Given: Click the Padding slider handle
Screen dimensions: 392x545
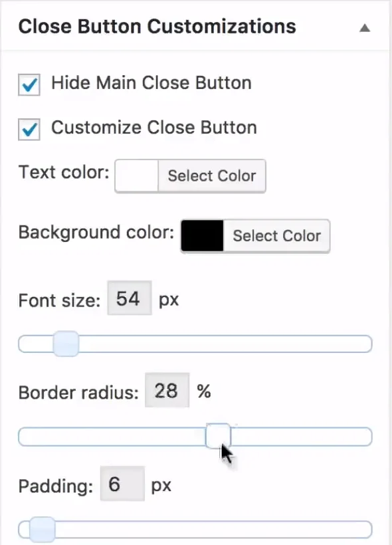Looking at the screenshot, I should coord(41,529).
